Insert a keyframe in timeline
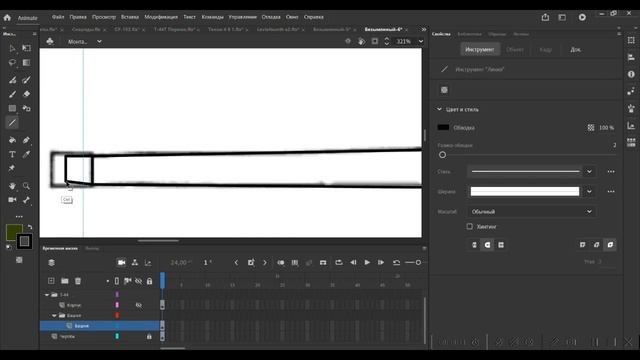The height and width of the screenshot is (360, 640). tap(251, 262)
